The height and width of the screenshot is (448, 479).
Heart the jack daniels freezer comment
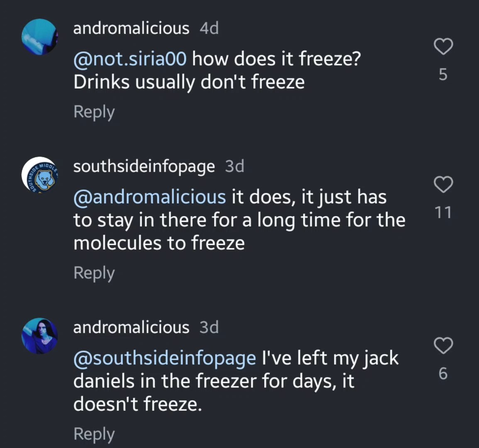pyautogui.click(x=443, y=346)
